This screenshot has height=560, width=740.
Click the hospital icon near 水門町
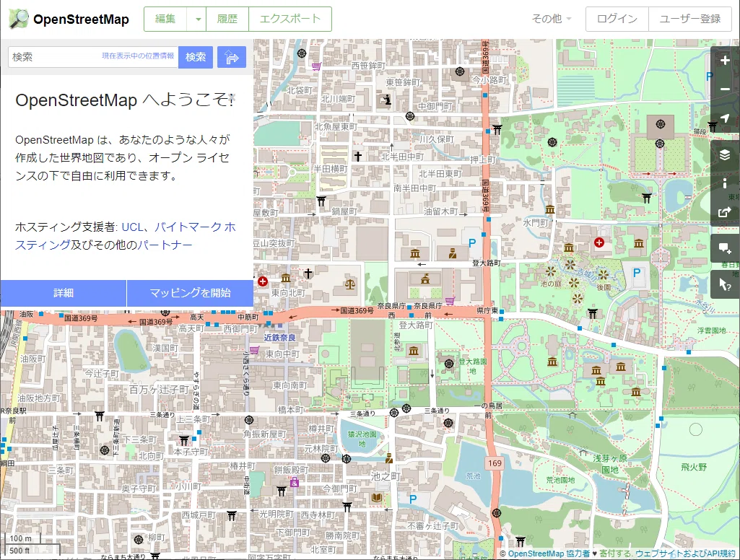point(599,242)
